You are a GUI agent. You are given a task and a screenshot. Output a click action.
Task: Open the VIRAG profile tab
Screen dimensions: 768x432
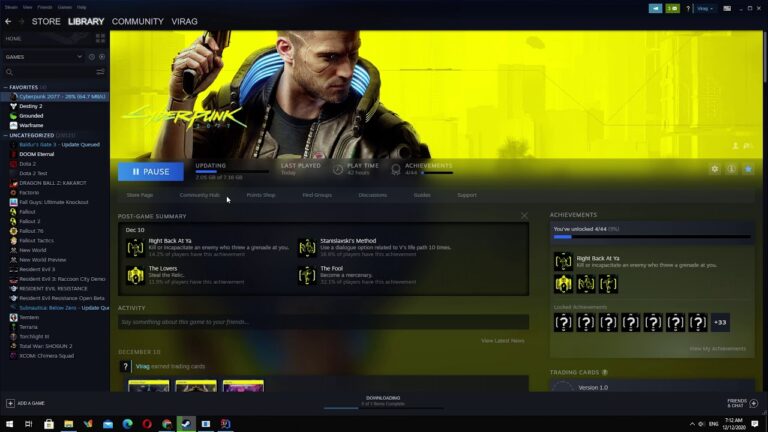185,22
